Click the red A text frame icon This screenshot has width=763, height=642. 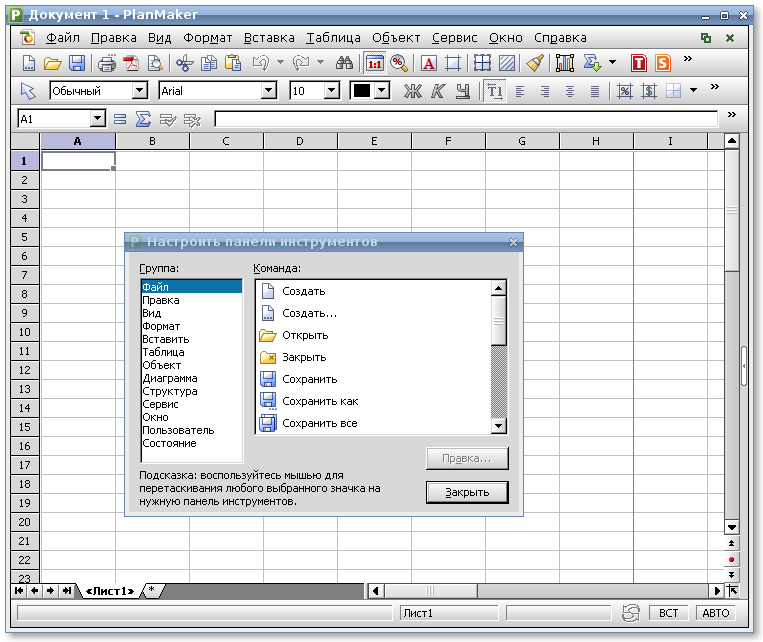click(x=428, y=63)
